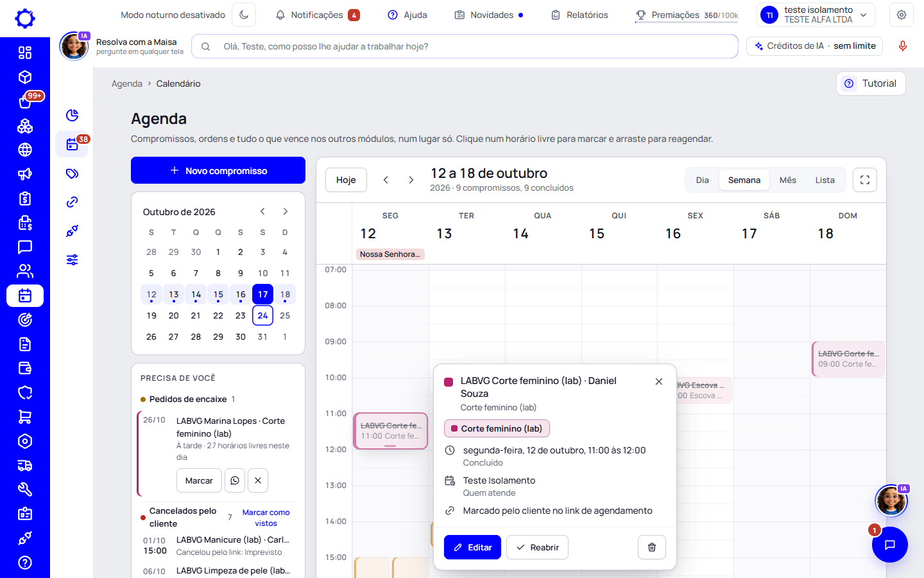Open delivery truck icon in sidebar
Image resolution: width=924 pixels, height=578 pixels.
tap(25, 466)
